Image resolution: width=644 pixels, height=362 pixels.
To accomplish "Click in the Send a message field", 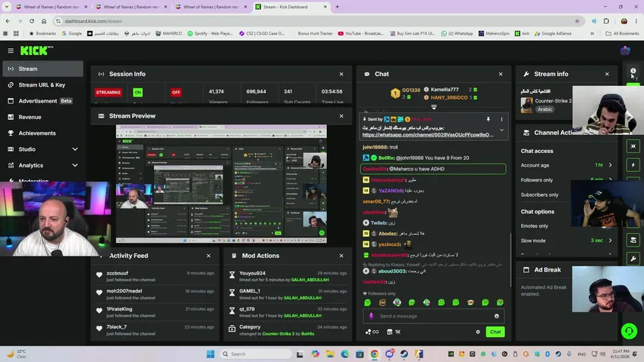I will 433,316.
